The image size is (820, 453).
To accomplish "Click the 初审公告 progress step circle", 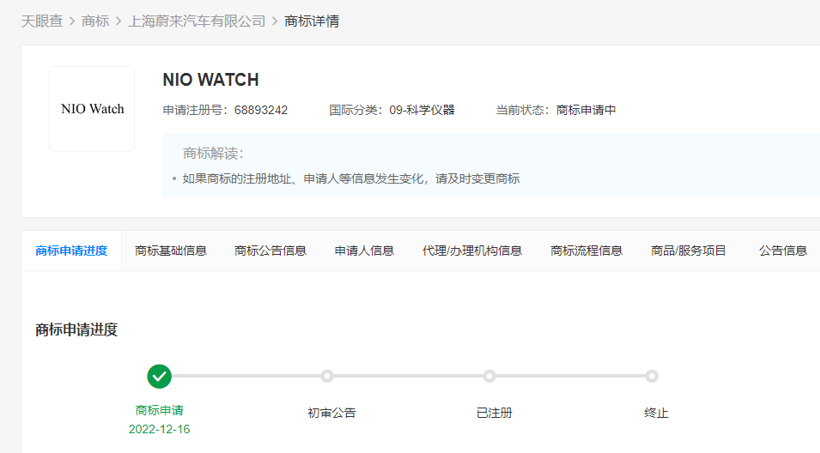I will click(327, 376).
